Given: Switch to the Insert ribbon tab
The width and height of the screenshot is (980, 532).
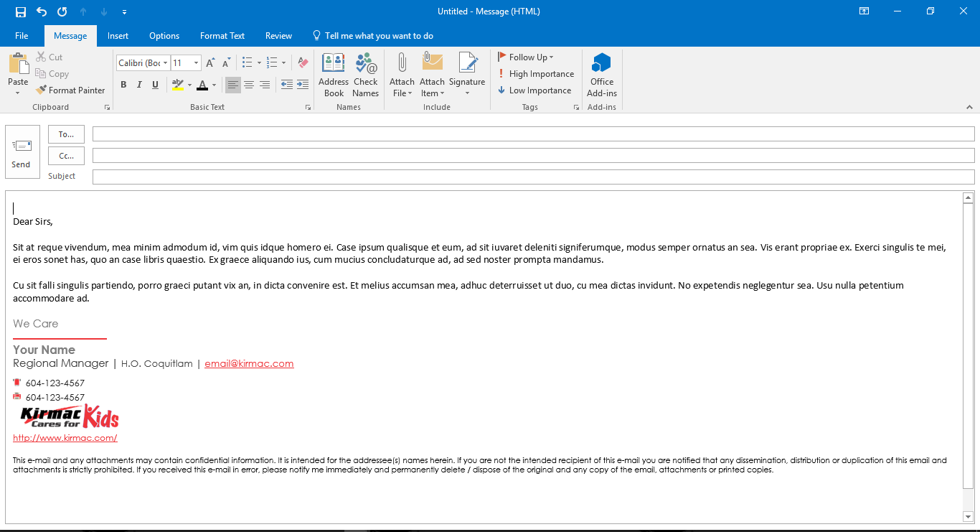Looking at the screenshot, I should point(118,36).
